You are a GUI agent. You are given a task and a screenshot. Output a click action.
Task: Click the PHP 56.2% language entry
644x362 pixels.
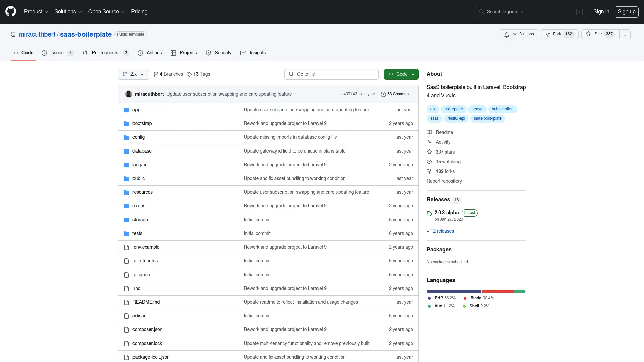442,298
